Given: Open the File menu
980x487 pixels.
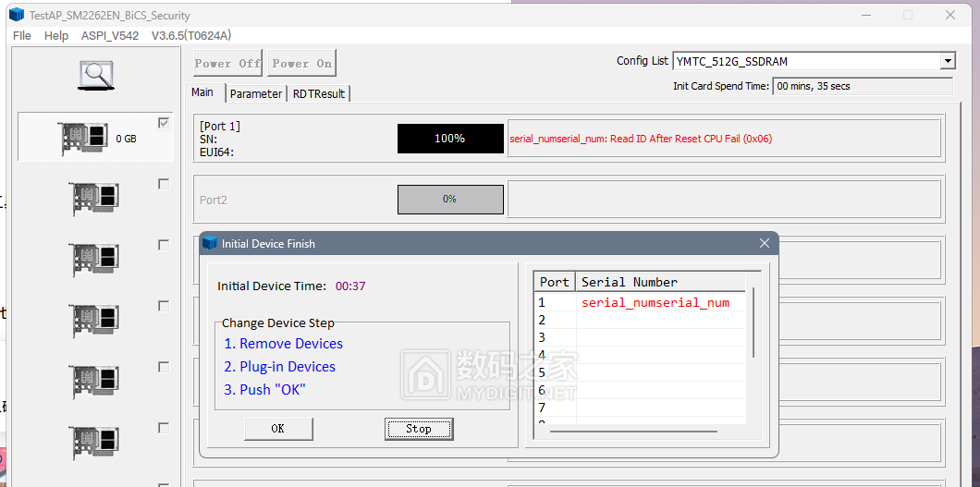Looking at the screenshot, I should [22, 36].
